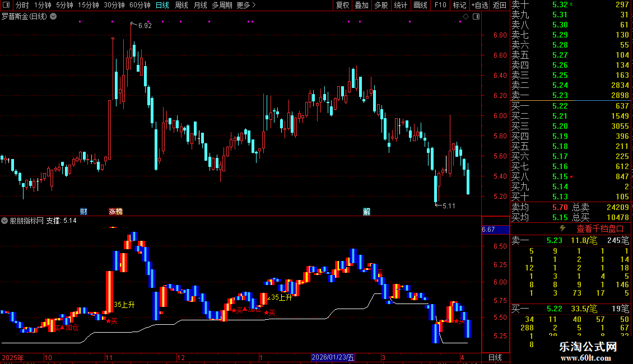Click the 日线 label at the bottom right of the axis
The image size is (633, 364).
[495, 357]
